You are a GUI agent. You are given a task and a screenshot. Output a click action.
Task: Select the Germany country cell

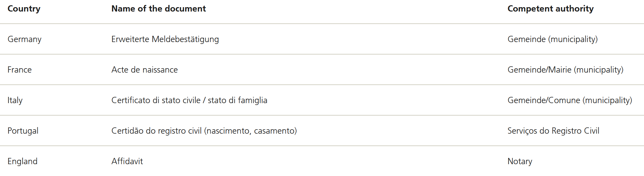24,39
